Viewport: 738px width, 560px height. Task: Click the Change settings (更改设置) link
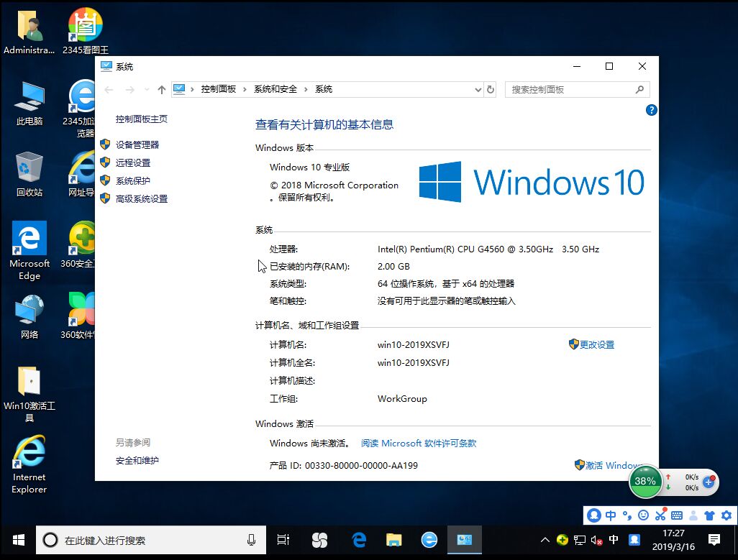[x=596, y=344]
